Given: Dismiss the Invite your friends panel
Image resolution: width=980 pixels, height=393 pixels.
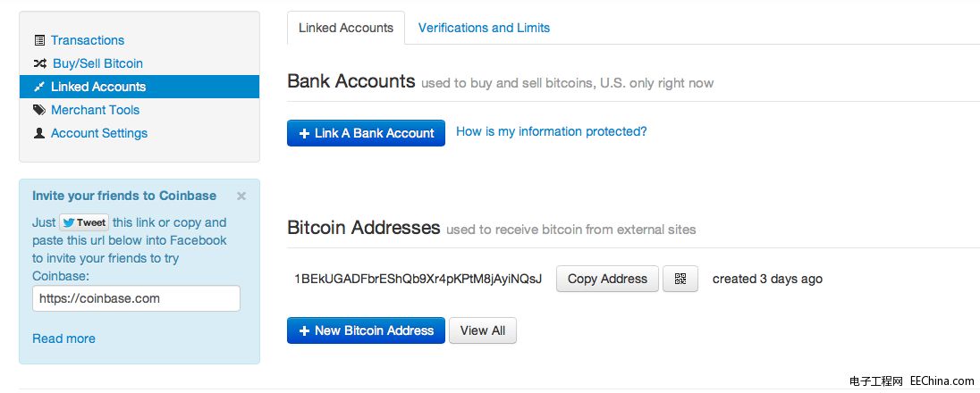Looking at the screenshot, I should point(241,196).
